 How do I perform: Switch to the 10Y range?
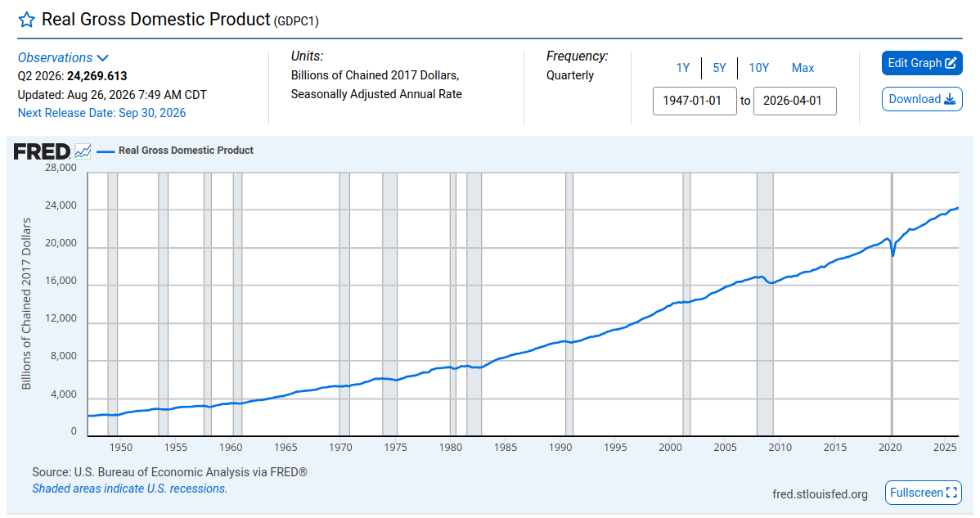(x=759, y=67)
